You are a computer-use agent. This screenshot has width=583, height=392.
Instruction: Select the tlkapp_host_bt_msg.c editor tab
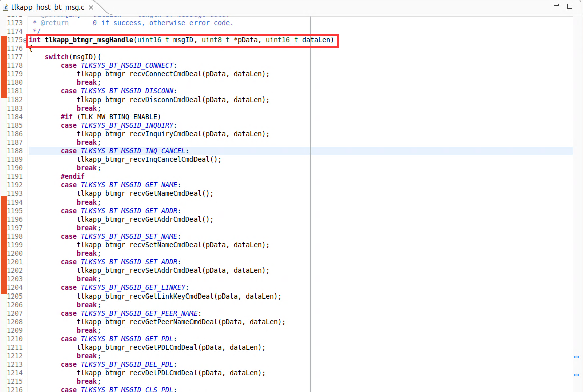(x=48, y=7)
